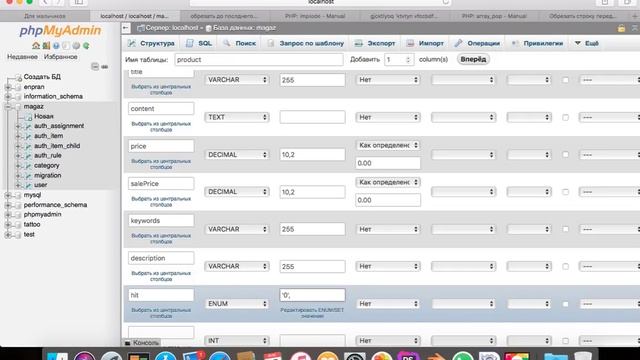Toggle checkbox in the keywords row
This screenshot has height=360, width=640.
565,229
